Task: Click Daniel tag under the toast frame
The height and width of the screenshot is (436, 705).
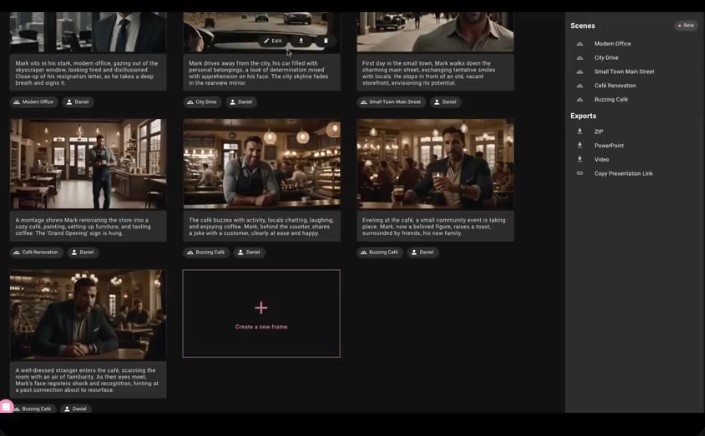Action: 423,252
